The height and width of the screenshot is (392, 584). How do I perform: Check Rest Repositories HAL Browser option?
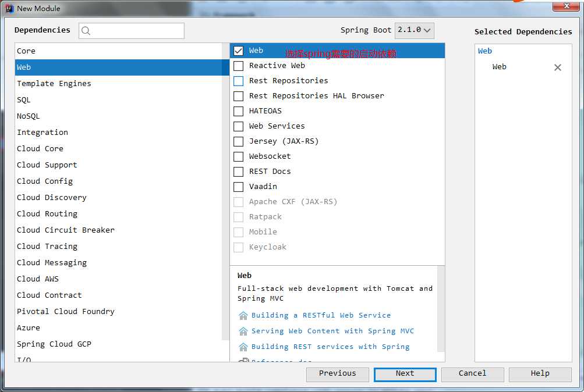click(238, 96)
